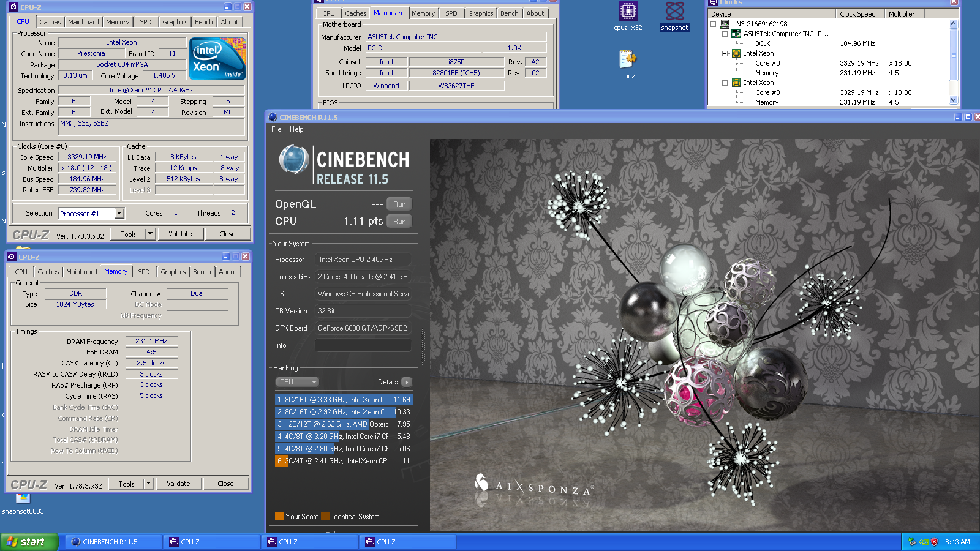This screenshot has width=980, height=551.
Task: Click the DRAM Frequency value 231.1 MHz
Action: pos(151,341)
